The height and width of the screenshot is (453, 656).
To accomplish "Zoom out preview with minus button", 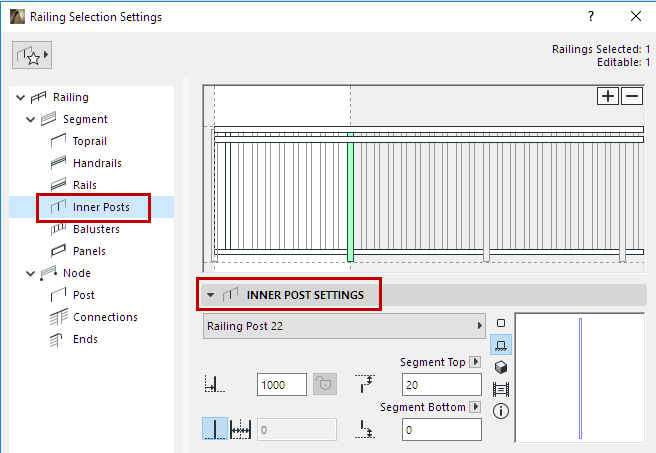I will click(x=632, y=96).
